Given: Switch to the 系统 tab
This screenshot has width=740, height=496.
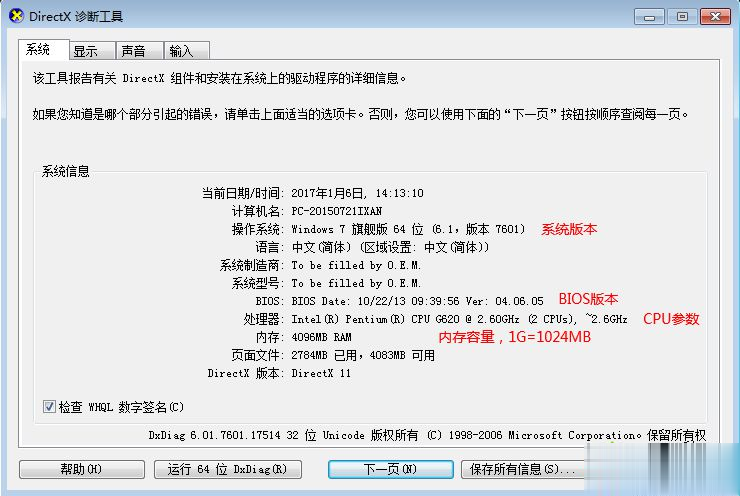Looking at the screenshot, I should point(44,50).
